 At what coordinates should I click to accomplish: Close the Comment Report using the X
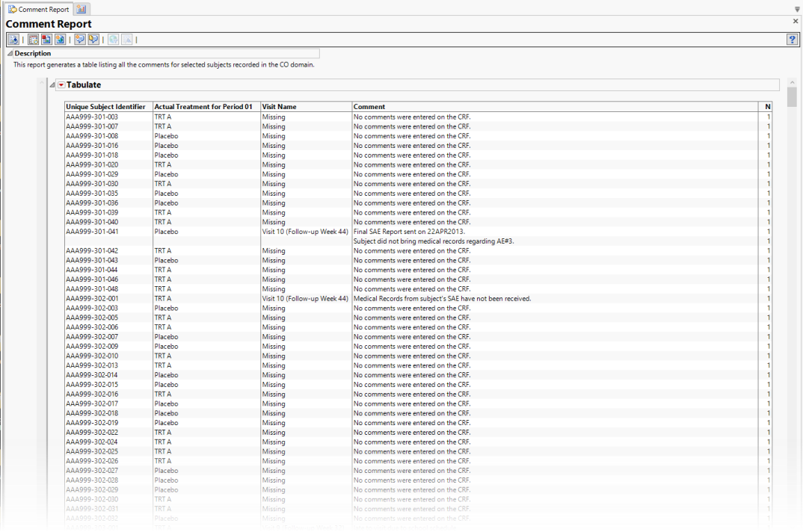pyautogui.click(x=796, y=21)
